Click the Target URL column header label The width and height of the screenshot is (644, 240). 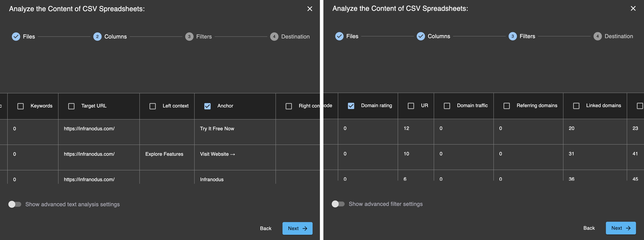click(x=94, y=106)
